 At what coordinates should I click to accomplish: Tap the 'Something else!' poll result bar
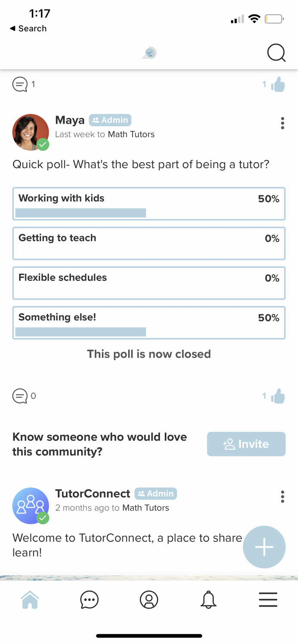(x=149, y=322)
